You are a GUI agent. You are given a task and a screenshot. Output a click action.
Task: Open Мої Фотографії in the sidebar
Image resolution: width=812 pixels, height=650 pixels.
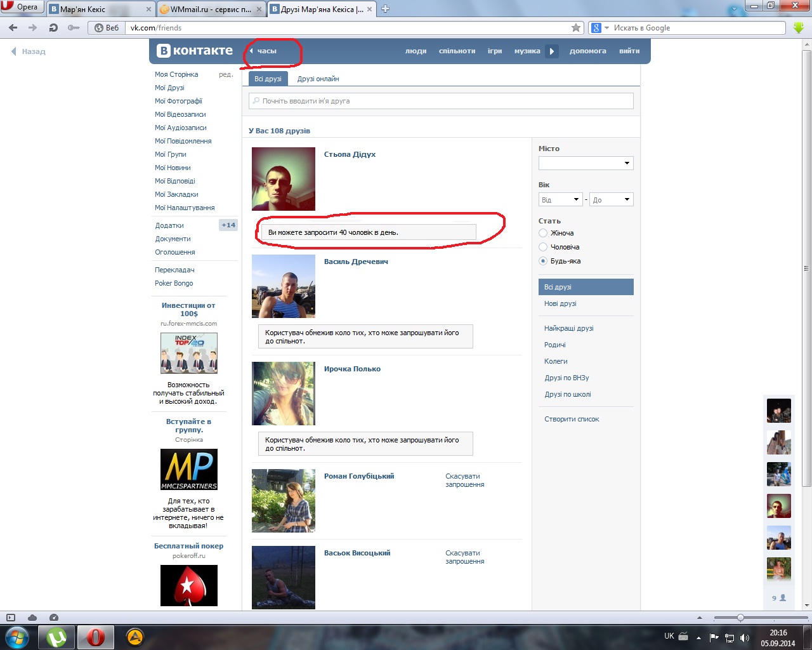pos(178,101)
